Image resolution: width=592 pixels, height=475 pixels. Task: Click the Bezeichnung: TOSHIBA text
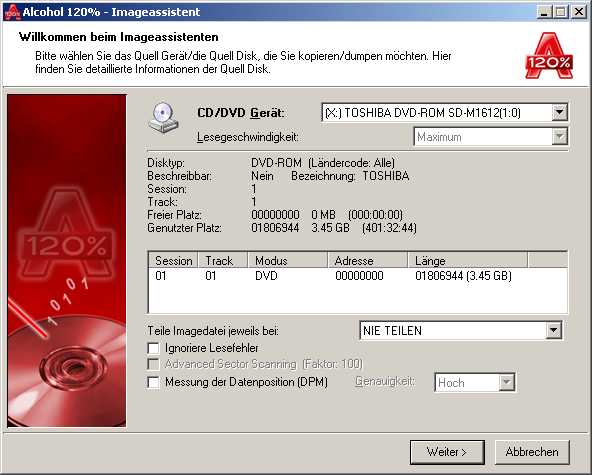tap(350, 176)
